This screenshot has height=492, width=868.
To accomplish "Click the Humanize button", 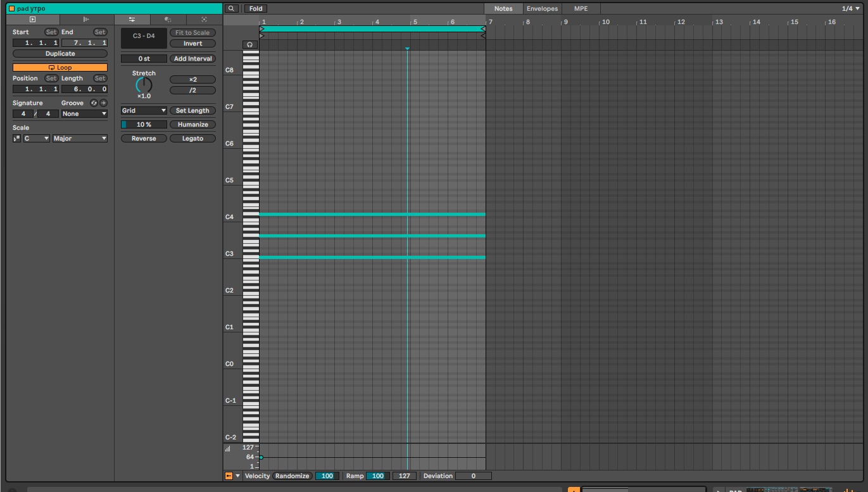I will [x=193, y=125].
